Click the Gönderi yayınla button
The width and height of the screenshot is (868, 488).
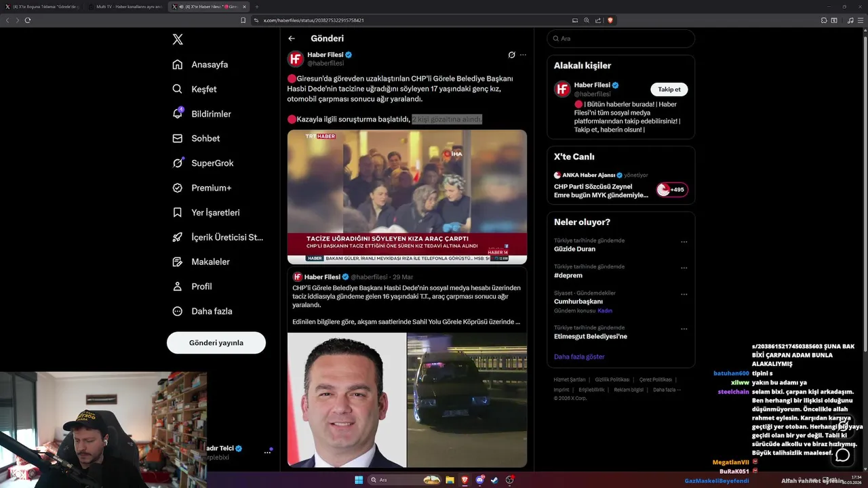(216, 343)
